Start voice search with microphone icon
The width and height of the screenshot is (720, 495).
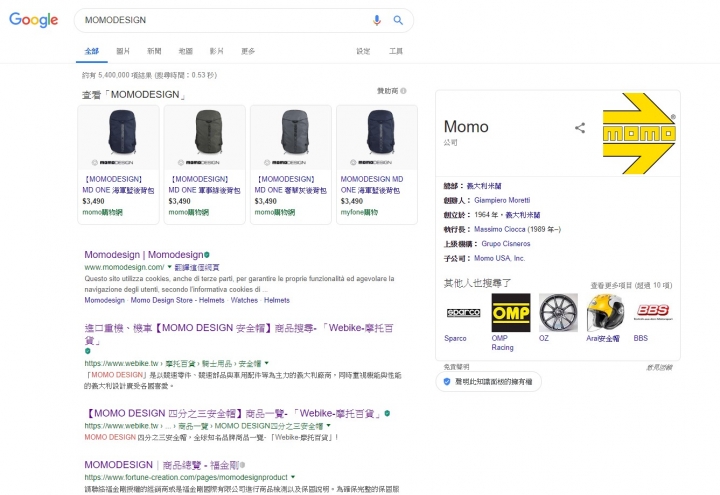click(x=377, y=20)
